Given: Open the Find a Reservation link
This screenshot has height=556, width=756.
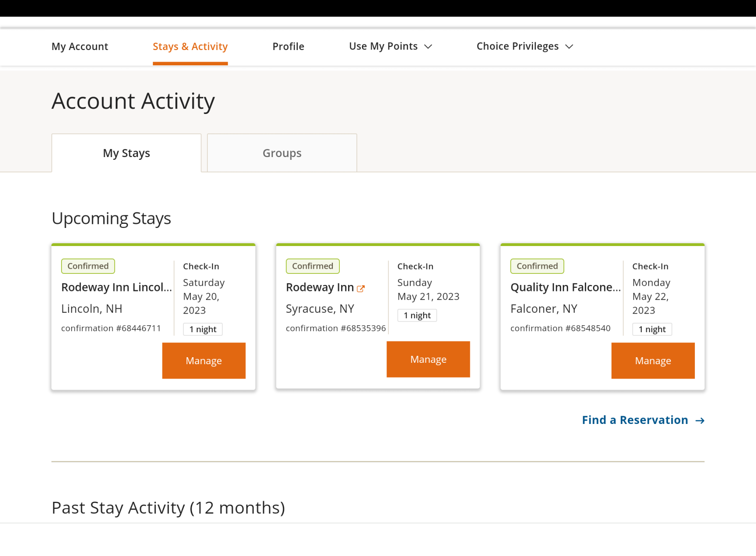Looking at the screenshot, I should (x=635, y=420).
